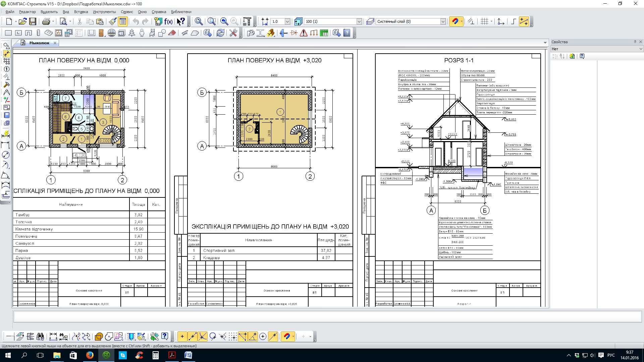
Task: Open the Вставка menu
Action: point(81,12)
